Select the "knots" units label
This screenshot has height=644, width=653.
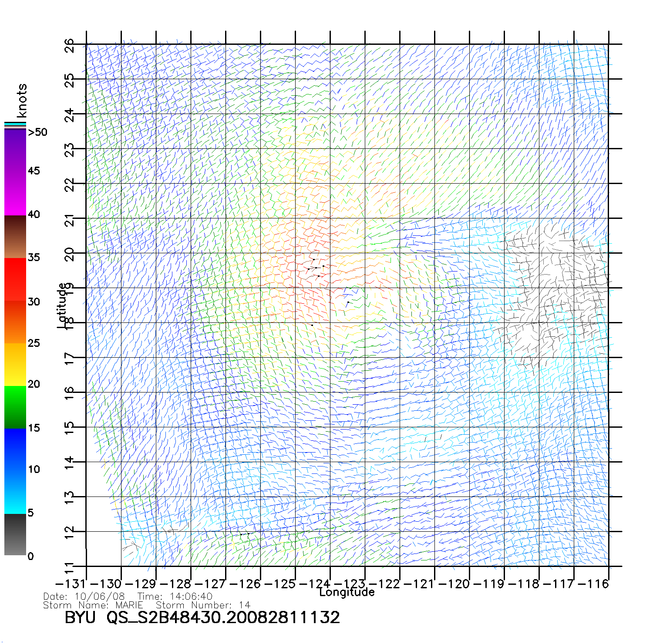click(x=21, y=101)
